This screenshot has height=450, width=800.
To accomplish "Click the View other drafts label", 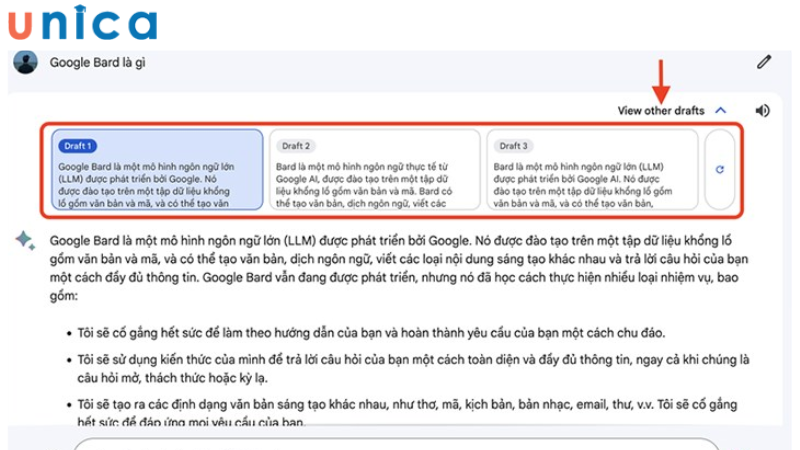I will (661, 111).
